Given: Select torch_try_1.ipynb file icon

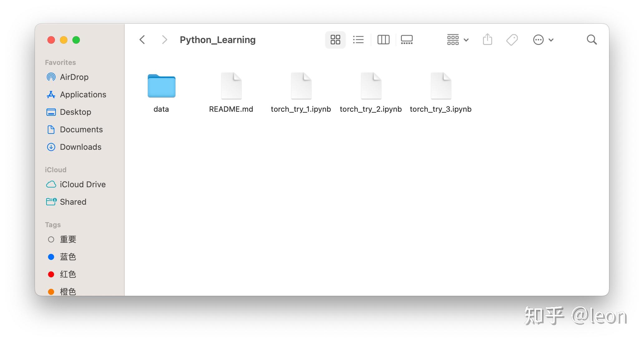Looking at the screenshot, I should pos(301,86).
